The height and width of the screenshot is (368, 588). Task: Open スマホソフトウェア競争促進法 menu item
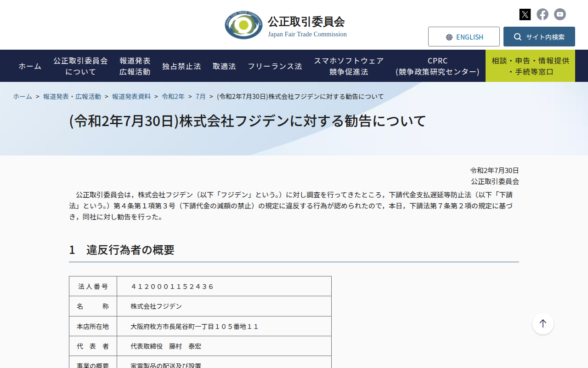[x=349, y=66]
